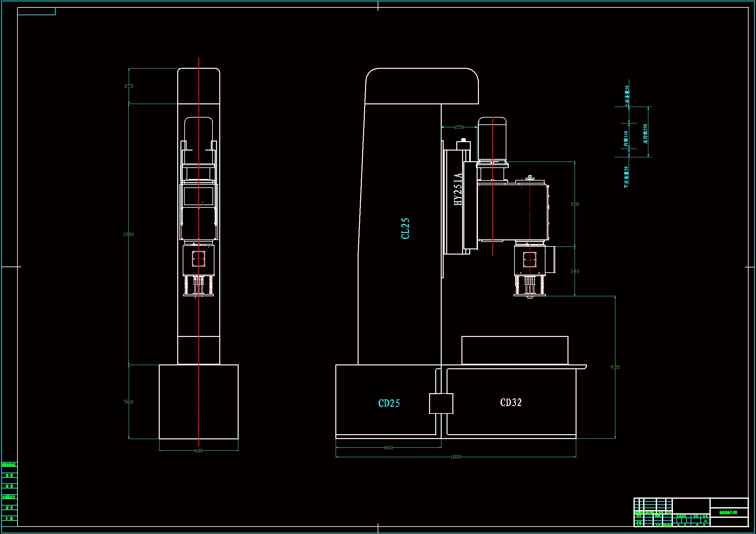The width and height of the screenshot is (756, 534).
Task: Click the 1900 height dimension text
Action: (x=128, y=235)
